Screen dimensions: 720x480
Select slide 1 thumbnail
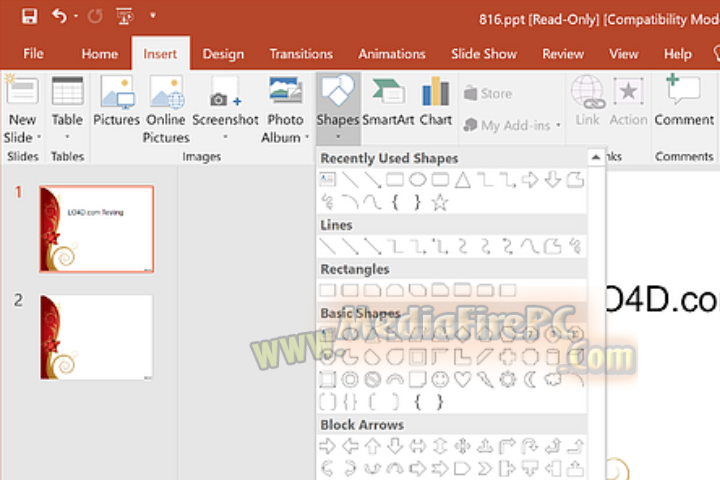96,229
